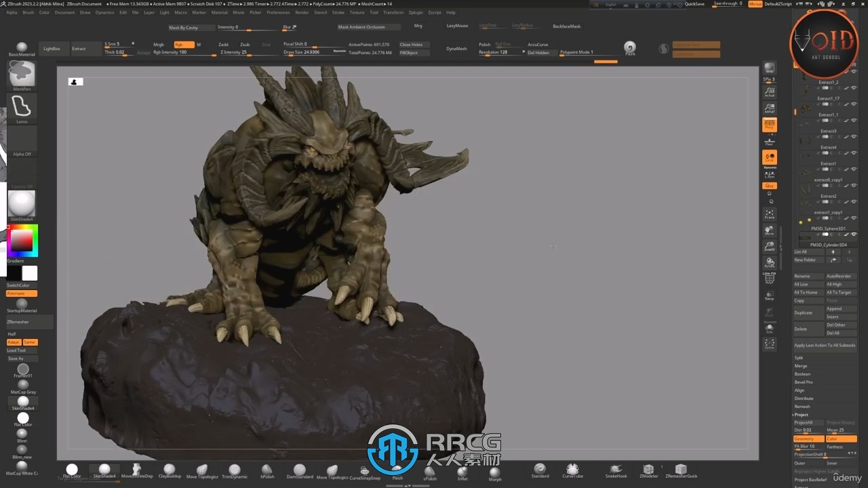Image resolution: width=868 pixels, height=488 pixels.
Task: Select the MatCap Gray material sphere
Action: coord(23,386)
